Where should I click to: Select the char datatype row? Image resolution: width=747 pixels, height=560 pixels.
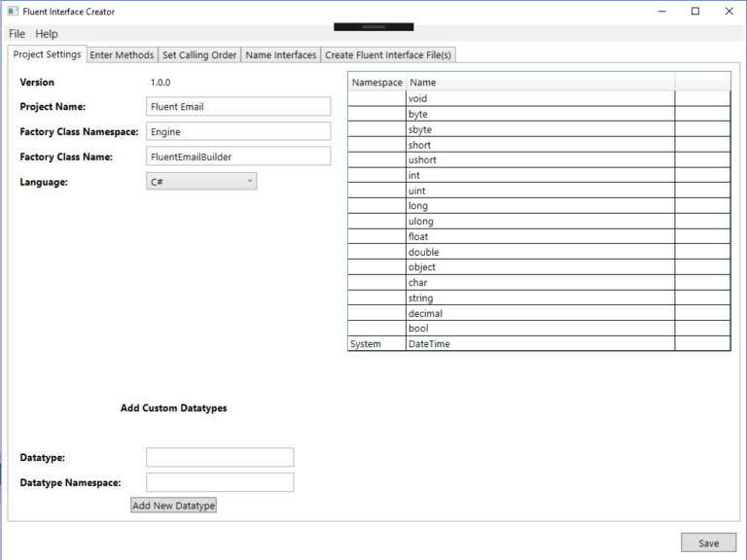[539, 282]
